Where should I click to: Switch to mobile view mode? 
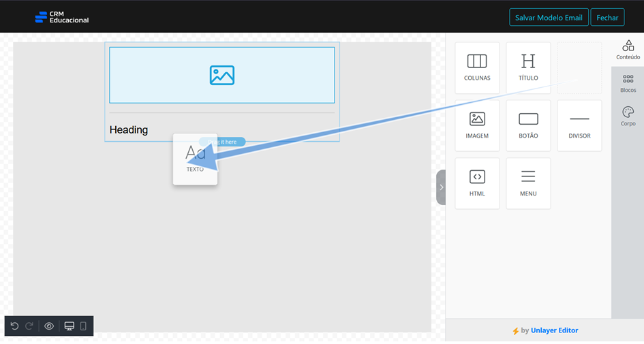point(83,326)
